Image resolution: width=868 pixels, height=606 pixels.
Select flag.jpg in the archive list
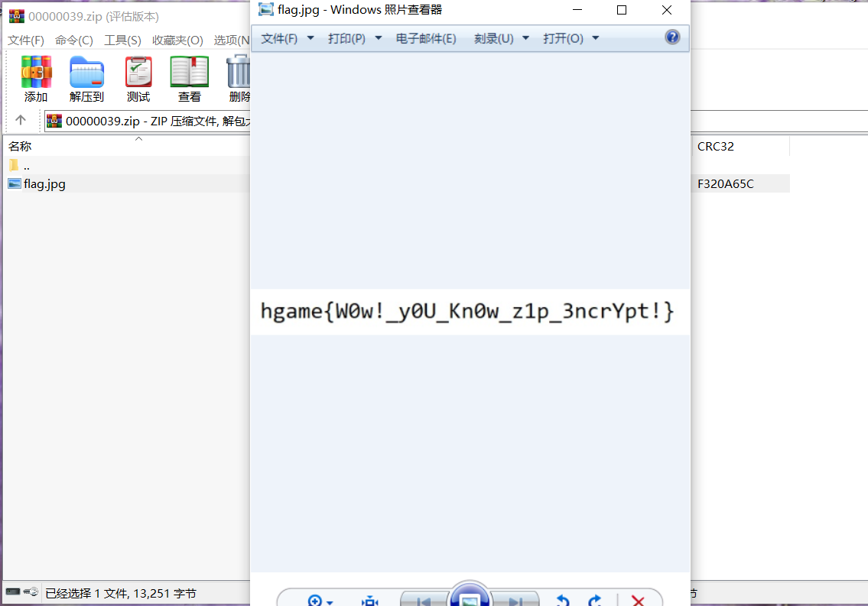pyautogui.click(x=44, y=183)
